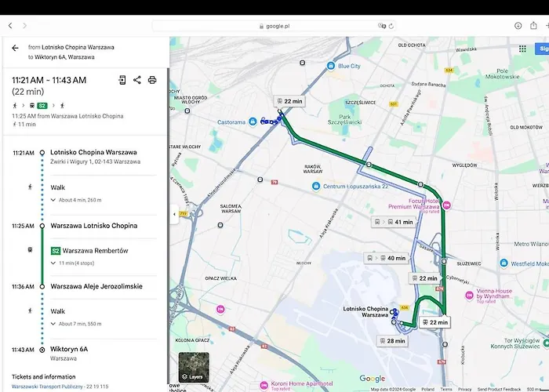Expand the 11 min (4 stops) list
549x392 pixels.
pyautogui.click(x=54, y=263)
